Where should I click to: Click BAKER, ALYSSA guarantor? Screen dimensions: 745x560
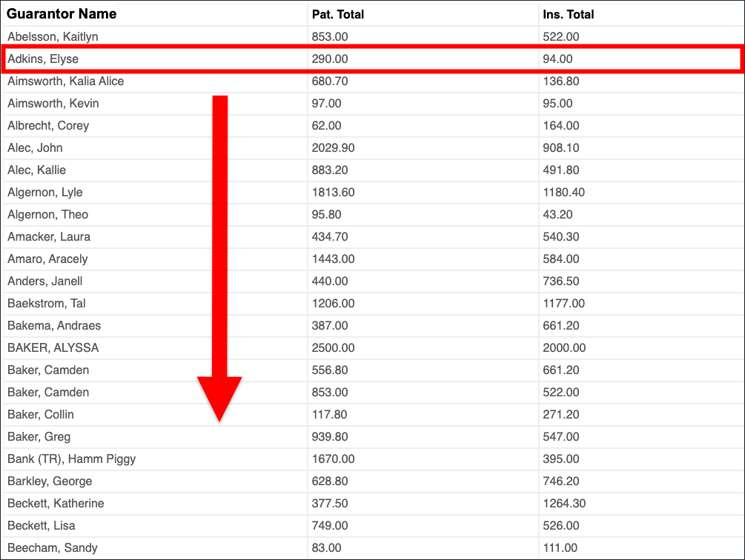53,348
